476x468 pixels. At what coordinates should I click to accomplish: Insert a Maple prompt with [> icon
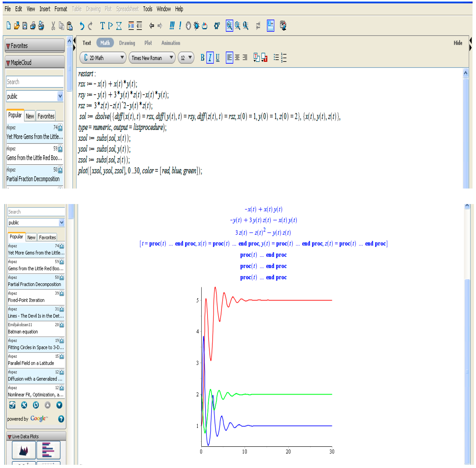pyautogui.click(x=111, y=26)
